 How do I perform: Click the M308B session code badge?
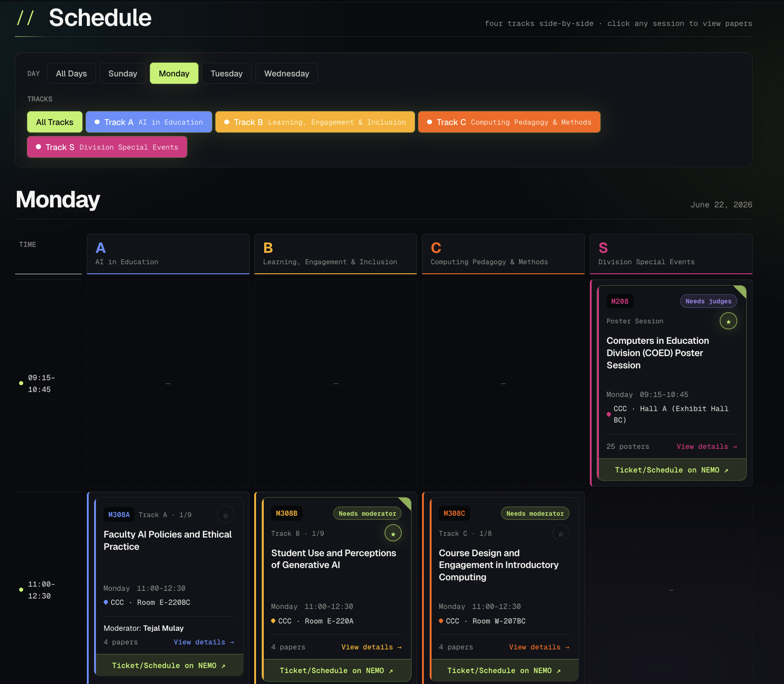tap(286, 513)
